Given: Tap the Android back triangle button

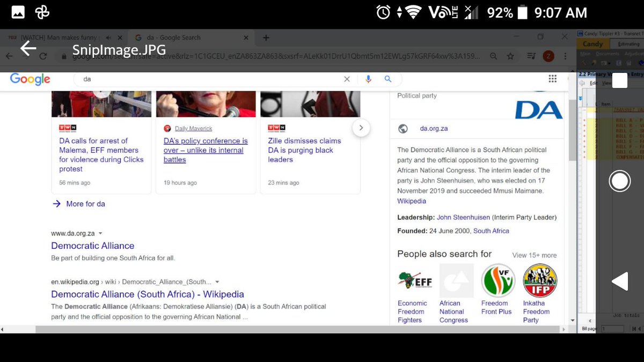Looking at the screenshot, I should [620, 282].
